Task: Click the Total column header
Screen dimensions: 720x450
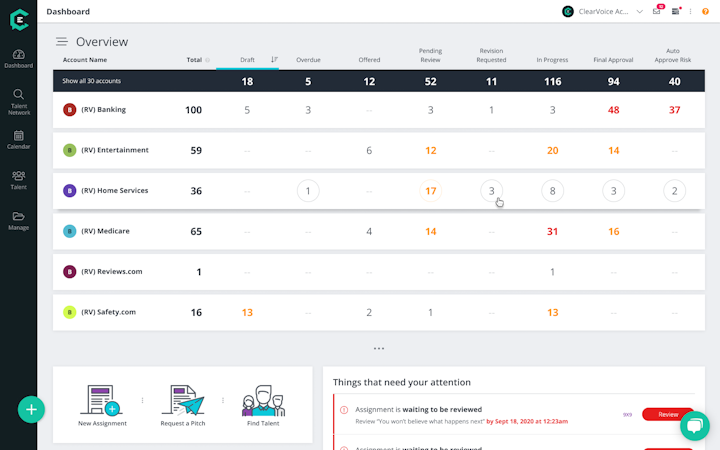Action: (194, 60)
